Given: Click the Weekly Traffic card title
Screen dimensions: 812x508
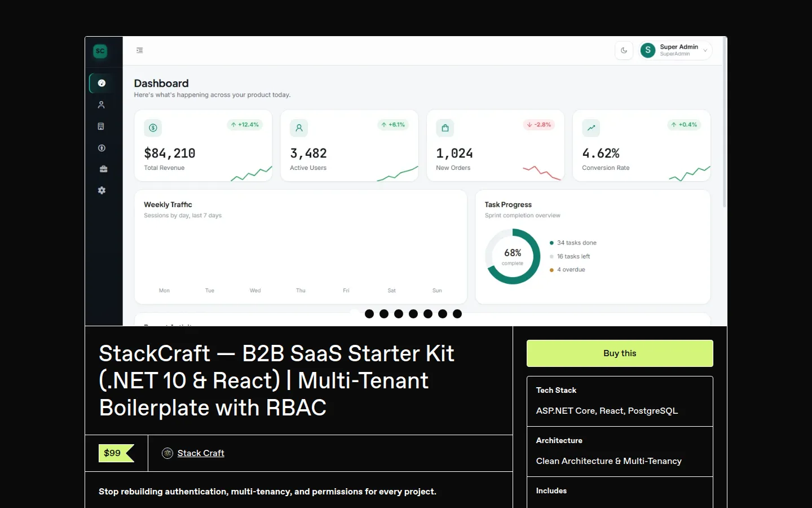Looking at the screenshot, I should (168, 204).
